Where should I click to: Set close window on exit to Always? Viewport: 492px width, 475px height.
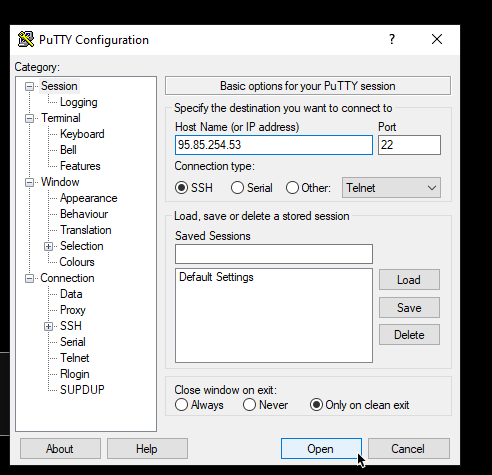point(181,405)
